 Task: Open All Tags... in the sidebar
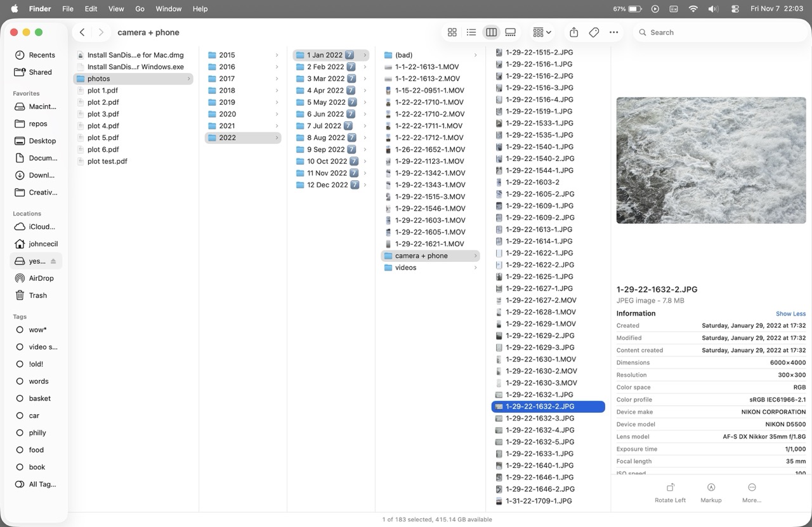36,484
